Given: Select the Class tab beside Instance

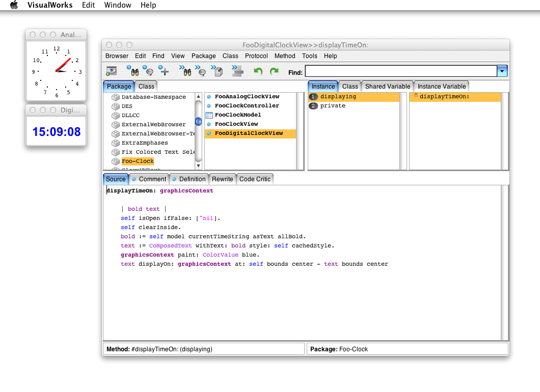Looking at the screenshot, I should (x=350, y=87).
